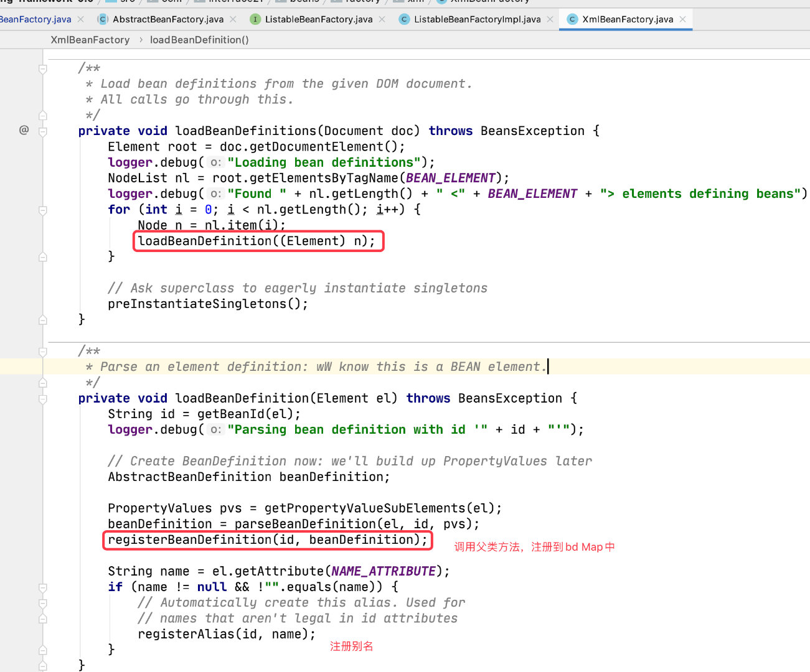This screenshot has height=672, width=810.
Task: Click the NAME_ATTRIBUTE constant
Action: click(384, 571)
